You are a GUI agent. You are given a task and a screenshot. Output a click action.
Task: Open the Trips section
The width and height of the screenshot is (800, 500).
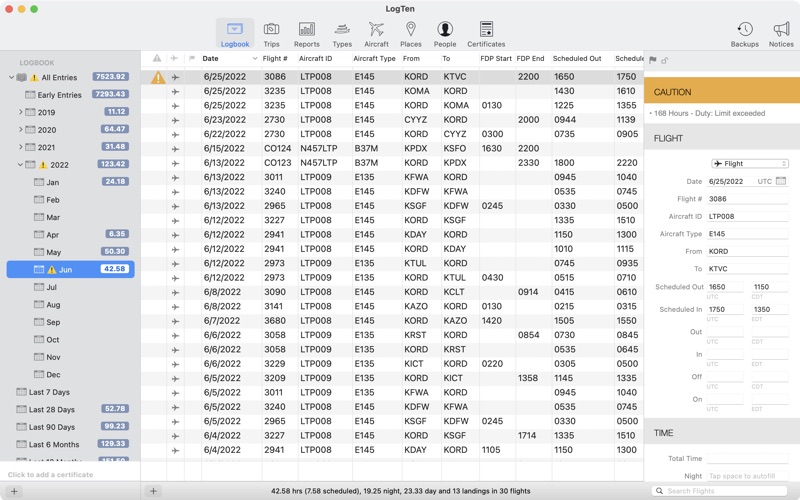(271, 34)
